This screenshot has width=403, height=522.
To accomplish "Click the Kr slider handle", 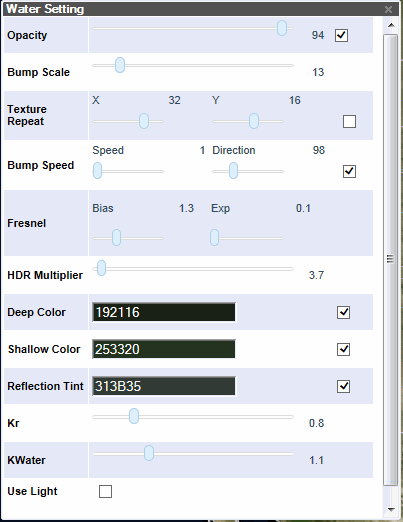I will [x=134, y=416].
